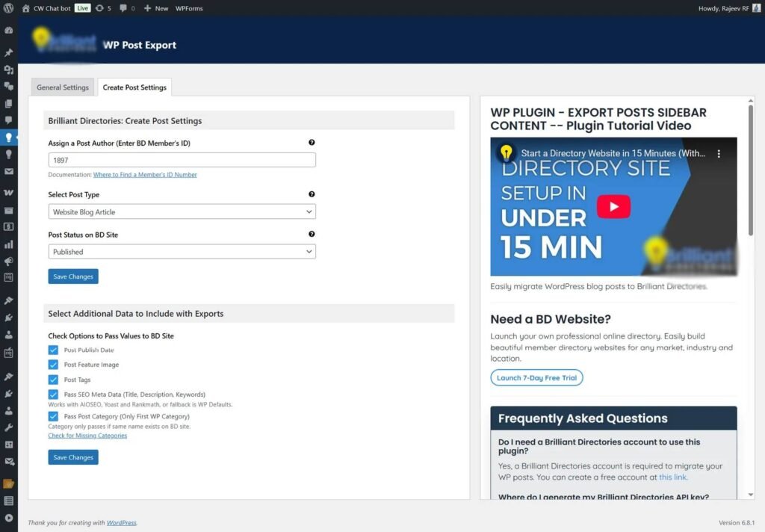The image size is (765, 532).
Task: Save Changes below Check for Missing Categories
Action: 73,457
